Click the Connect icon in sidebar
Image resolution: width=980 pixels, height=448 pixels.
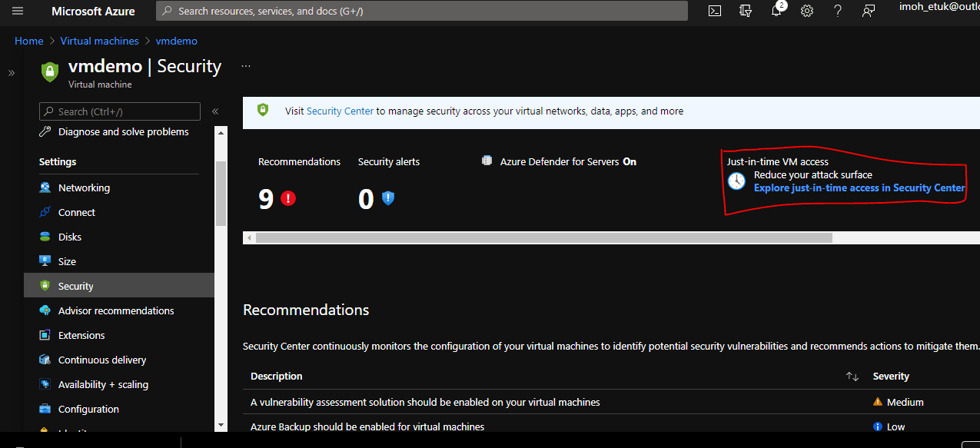tap(45, 212)
